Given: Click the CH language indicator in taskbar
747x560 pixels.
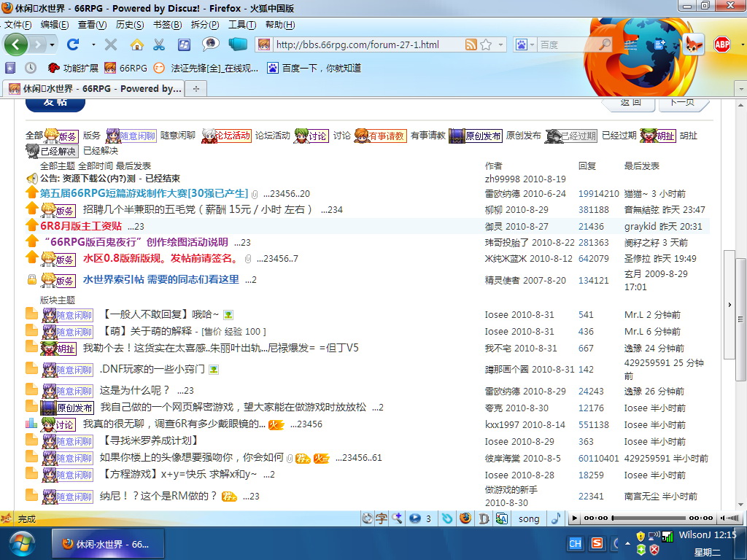Looking at the screenshot, I should click(x=575, y=543).
